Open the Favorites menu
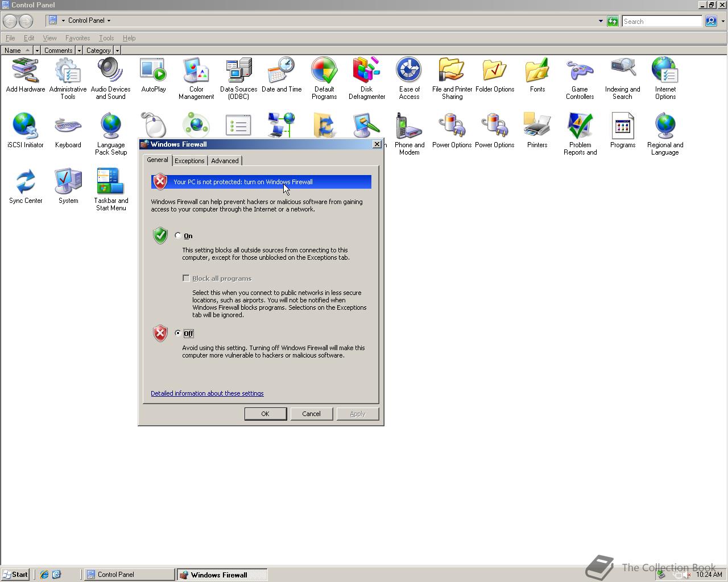Image resolution: width=728 pixels, height=582 pixels. pos(77,38)
